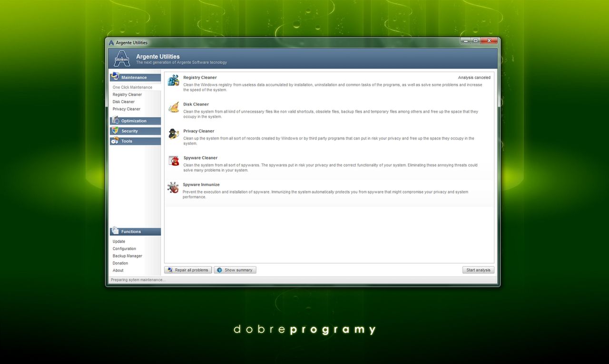Select the Registry Cleaner heading in main list
Screen dimensions: 609x364
point(200,77)
